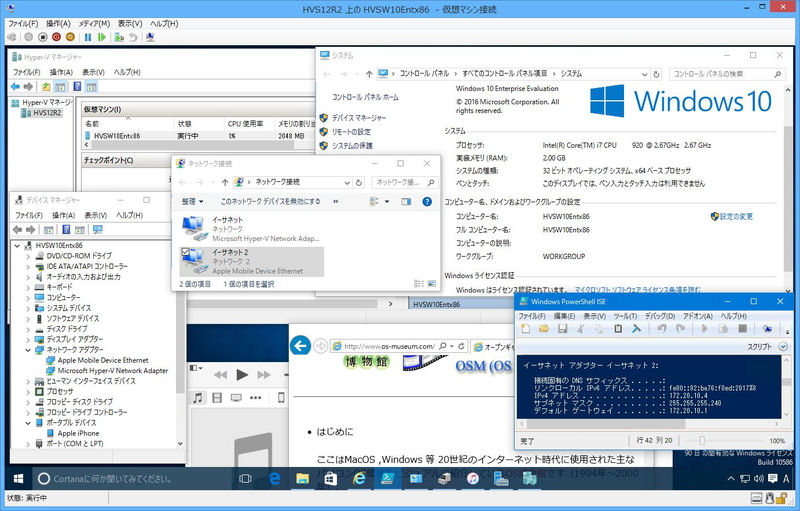Open アドオン(A) menu in PowerShell ISE

pos(697,316)
